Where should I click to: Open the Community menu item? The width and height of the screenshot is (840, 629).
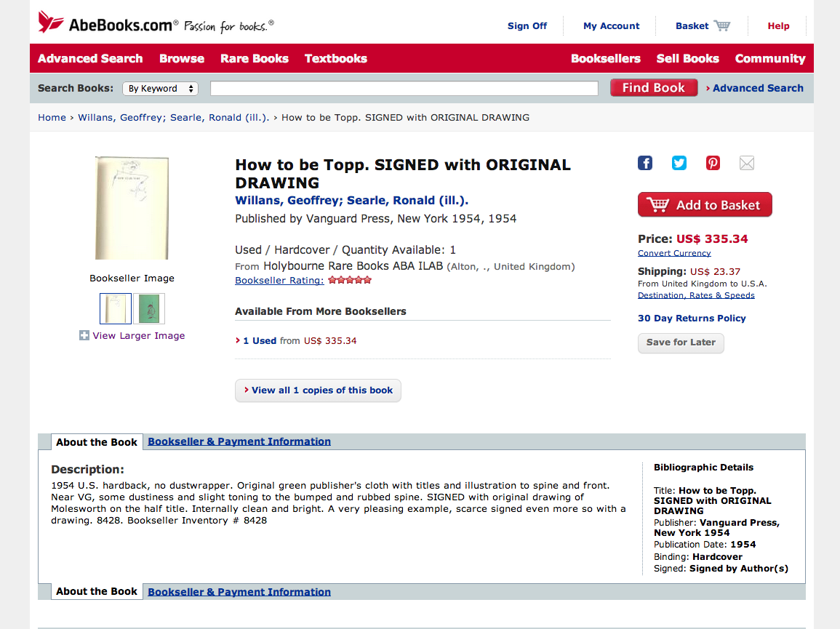770,58
